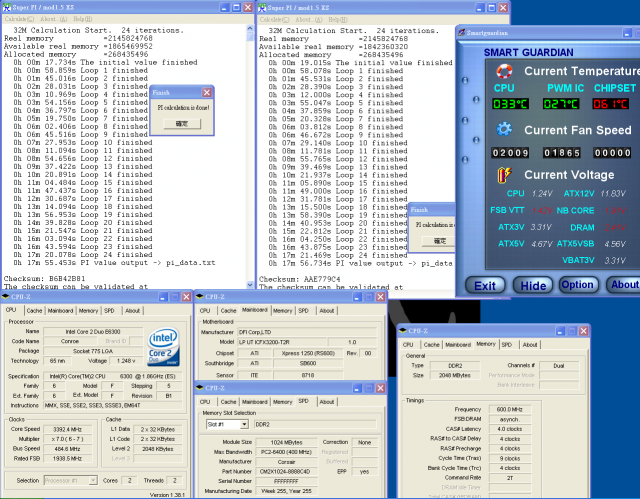Click the Rated FSB 1938.5 MHz value
Image resolution: width=640 pixels, height=499 pixels.
(x=67, y=458)
